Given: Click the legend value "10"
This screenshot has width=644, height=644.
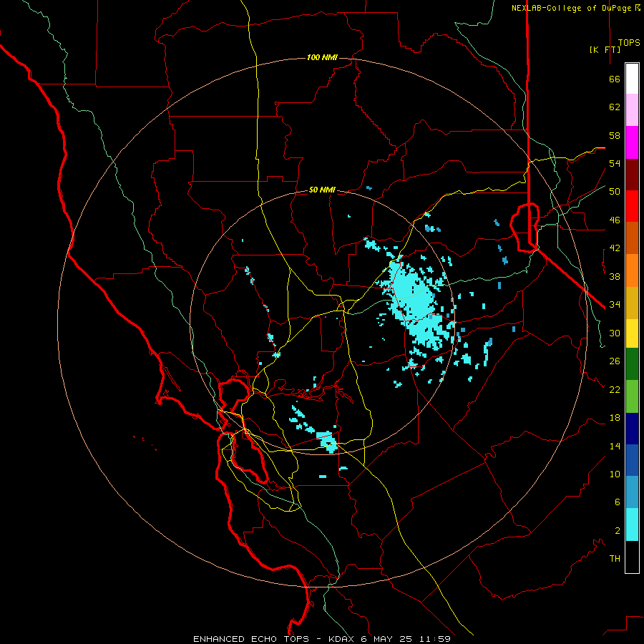Looking at the screenshot, I should click(x=615, y=474).
